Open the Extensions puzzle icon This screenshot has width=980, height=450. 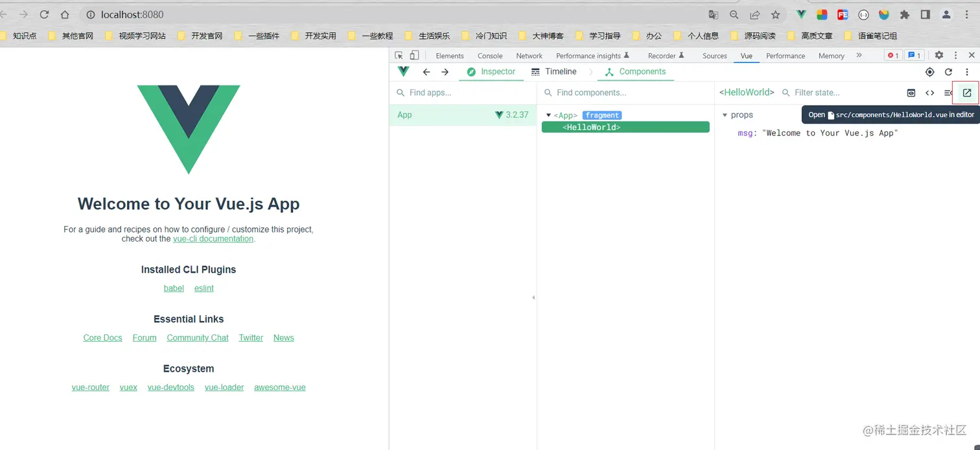click(905, 14)
